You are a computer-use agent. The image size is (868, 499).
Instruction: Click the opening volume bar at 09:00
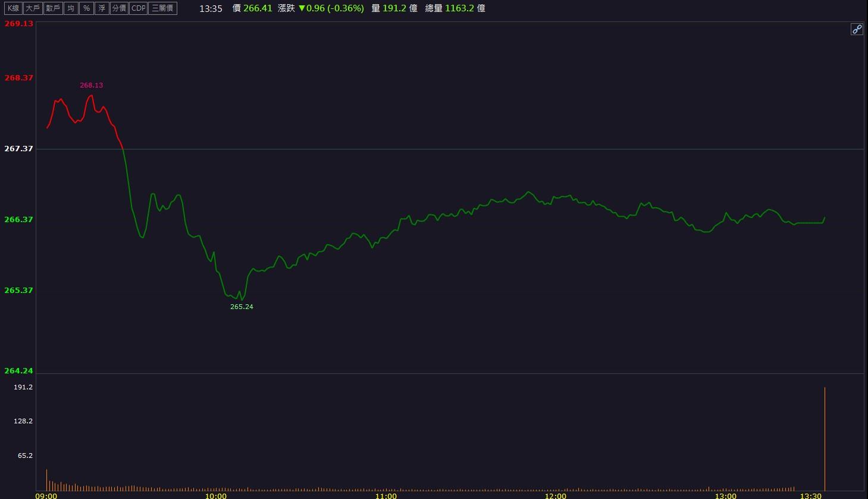tap(46, 480)
